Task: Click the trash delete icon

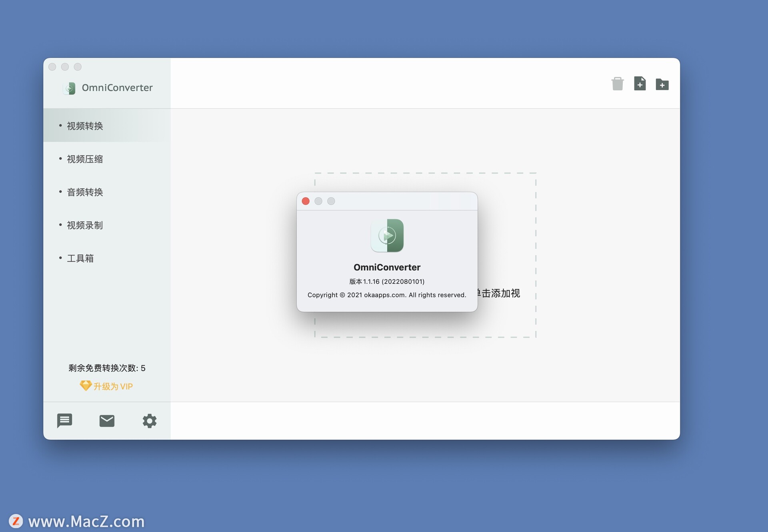Action: [617, 84]
